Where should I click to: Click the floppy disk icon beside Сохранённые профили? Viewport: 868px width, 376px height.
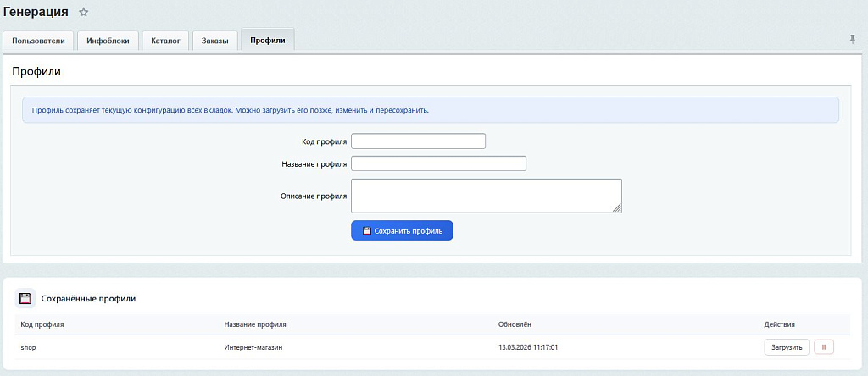(25, 298)
